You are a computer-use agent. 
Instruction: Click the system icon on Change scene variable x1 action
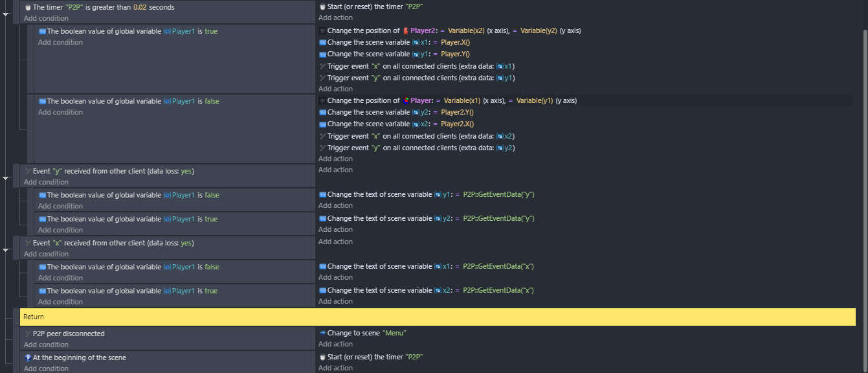tap(322, 42)
